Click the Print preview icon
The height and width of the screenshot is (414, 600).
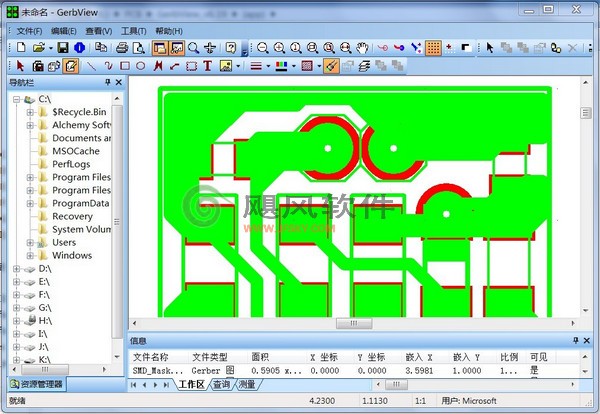[139, 47]
